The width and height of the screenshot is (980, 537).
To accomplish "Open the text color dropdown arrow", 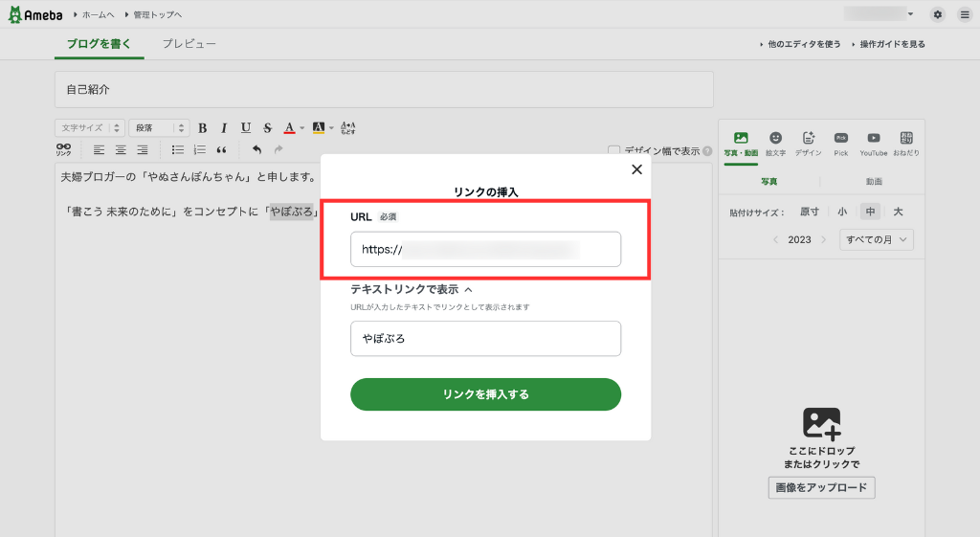I will tap(302, 128).
